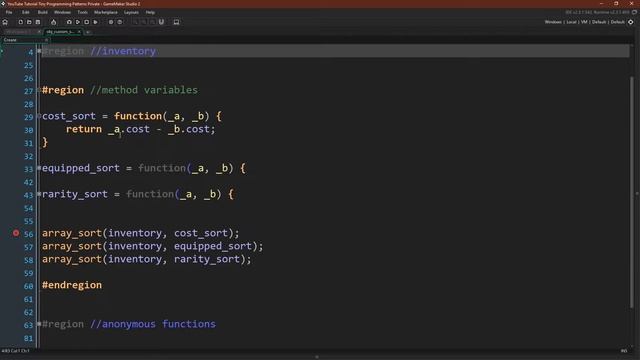Open the Help menu
Viewport: 640px width, 360px height.
[150, 12]
